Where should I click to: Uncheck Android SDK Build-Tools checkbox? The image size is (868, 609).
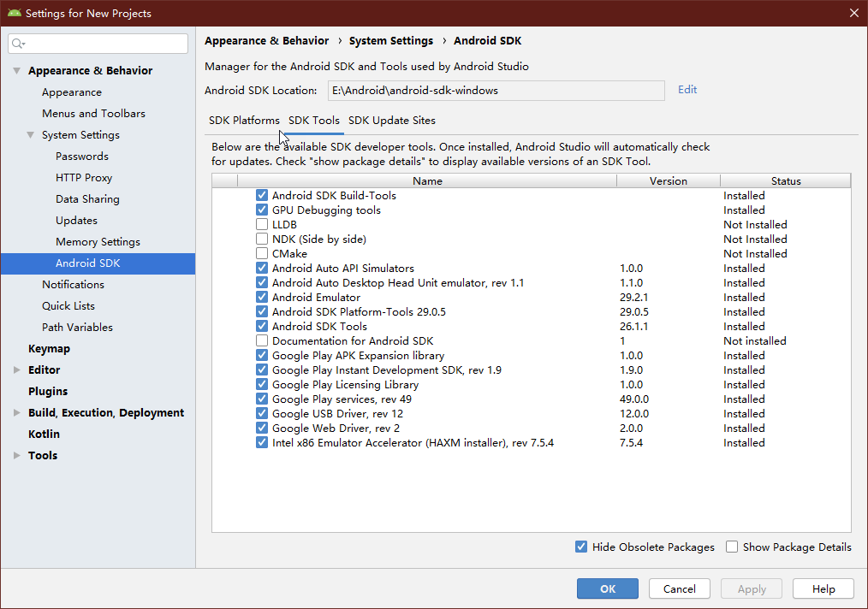pyautogui.click(x=262, y=195)
